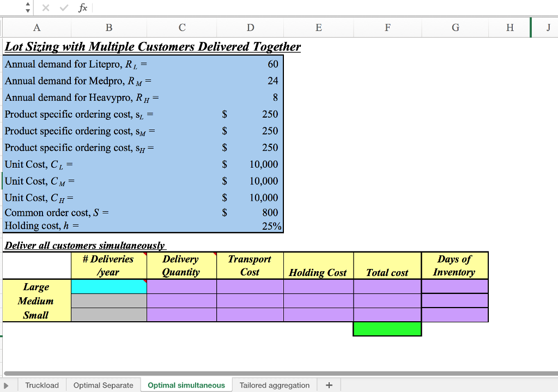Select the Large row label

coord(37,287)
